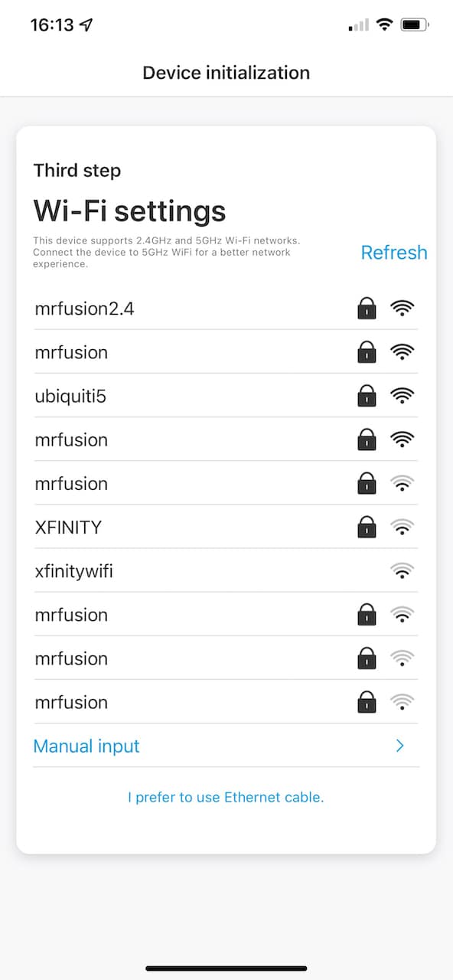
Task: Tap the signal strength icon for ubiquiti5
Action: pyautogui.click(x=402, y=396)
